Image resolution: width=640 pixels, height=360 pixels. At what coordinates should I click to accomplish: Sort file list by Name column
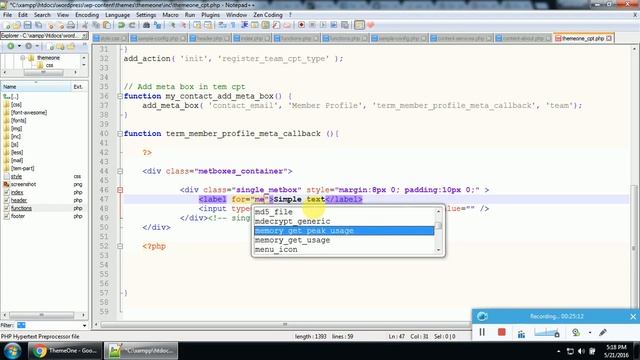coord(36,87)
